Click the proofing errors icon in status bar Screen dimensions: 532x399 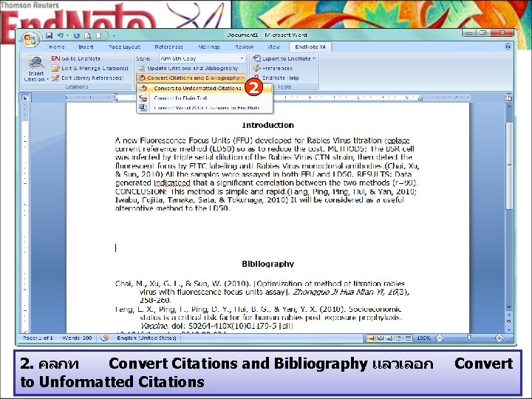105,338
